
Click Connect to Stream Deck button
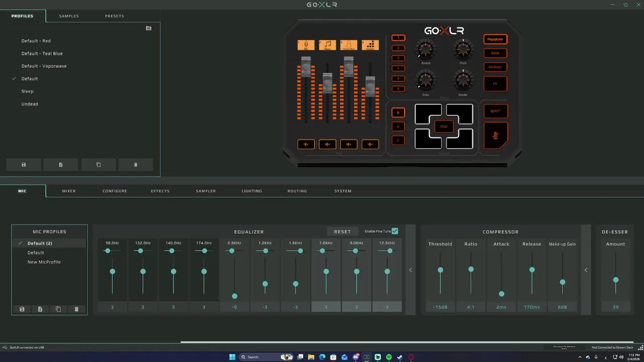564,347
